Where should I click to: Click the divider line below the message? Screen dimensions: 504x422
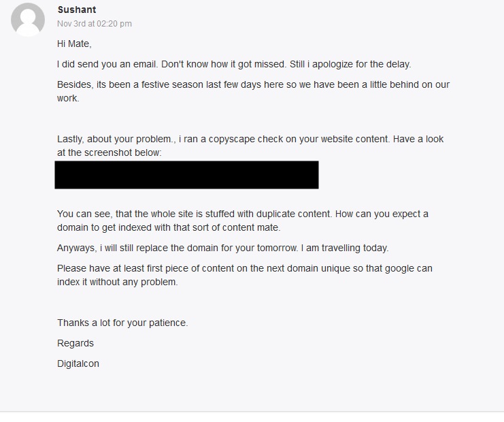252,411
